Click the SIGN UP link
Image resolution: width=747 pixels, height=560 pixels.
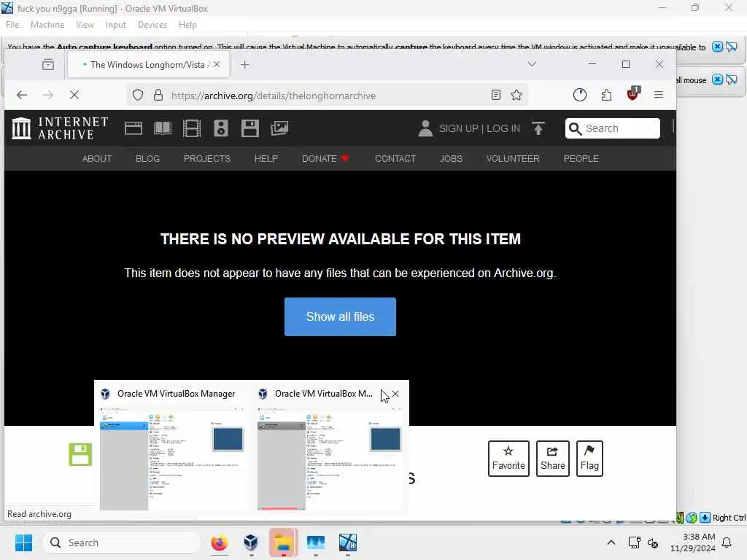[x=458, y=128]
